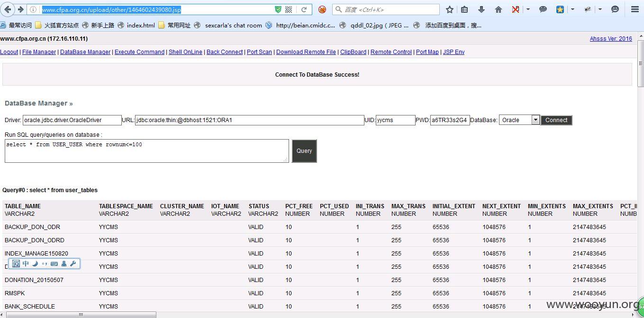Open the DataBase type dropdown showing Oracle
This screenshot has width=644, height=318.
pyautogui.click(x=519, y=120)
